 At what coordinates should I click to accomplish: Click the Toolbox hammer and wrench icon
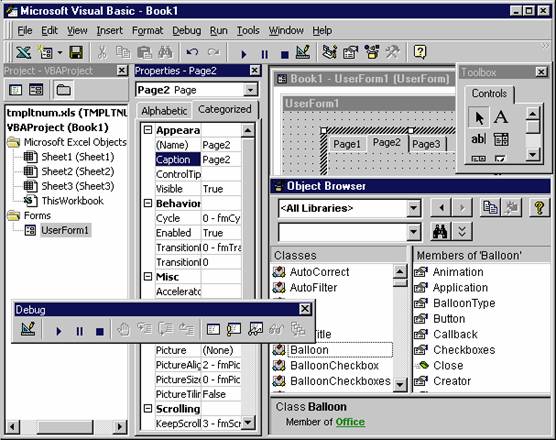[393, 53]
